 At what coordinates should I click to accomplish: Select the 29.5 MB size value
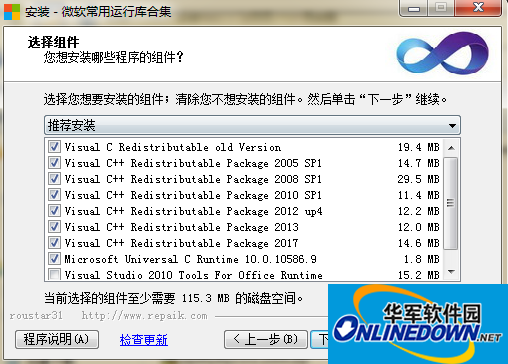(419, 179)
